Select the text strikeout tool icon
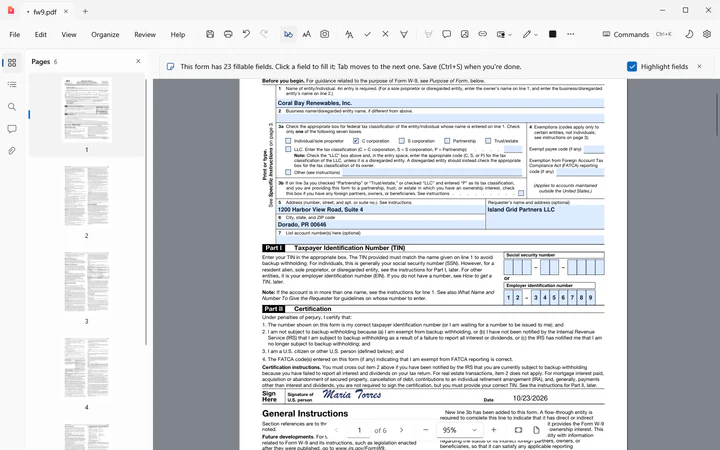Screen dimensions: 720x450 (404, 34)
